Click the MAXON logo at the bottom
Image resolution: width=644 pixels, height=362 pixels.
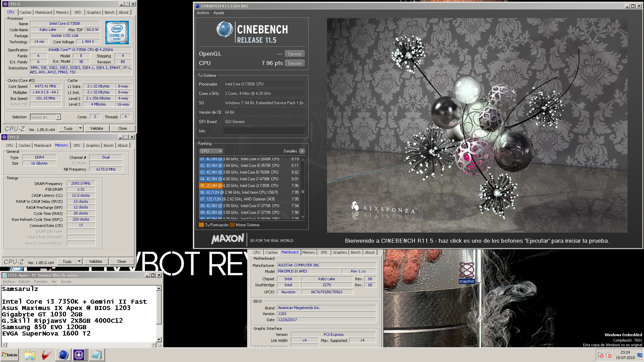click(228, 239)
